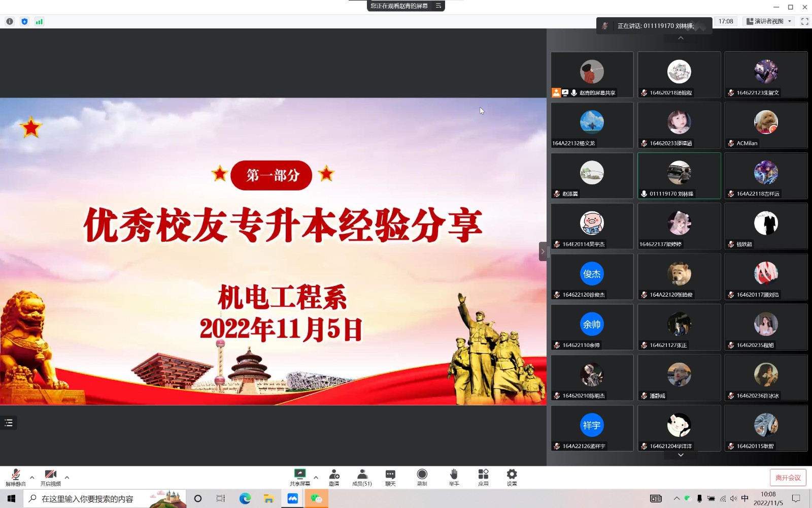Click 潘静威 name label
Image resolution: width=812 pixels, height=508 pixels.
click(x=657, y=395)
